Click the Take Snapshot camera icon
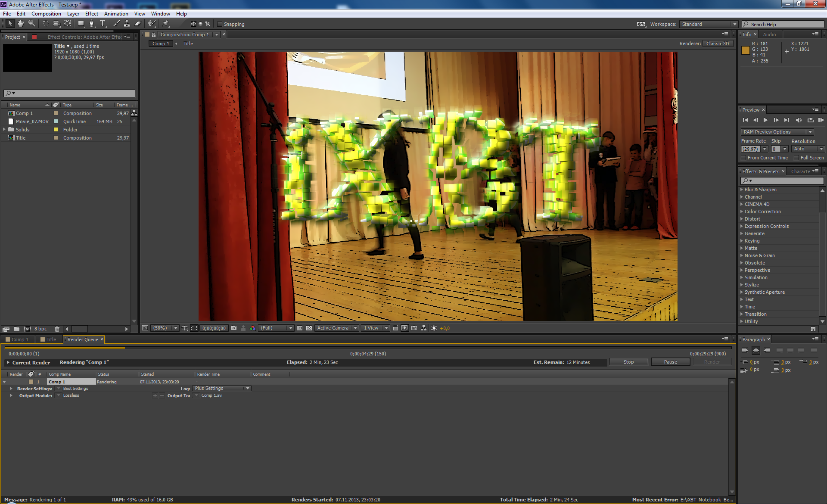The image size is (827, 504). click(233, 328)
